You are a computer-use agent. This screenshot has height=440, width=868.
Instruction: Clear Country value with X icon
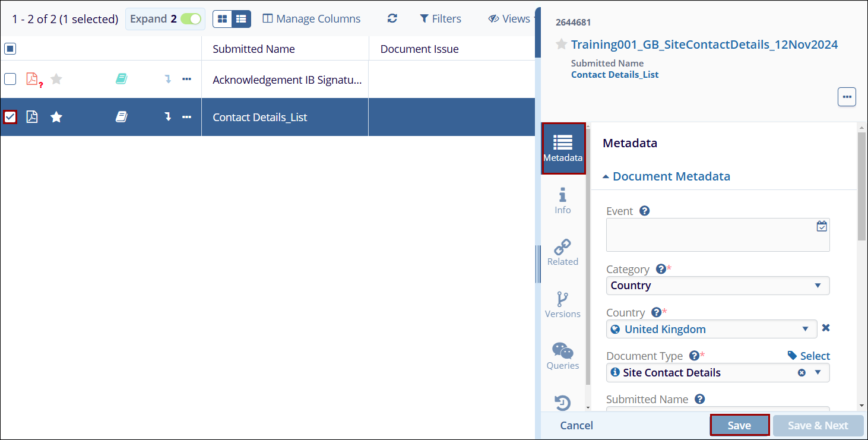click(x=825, y=328)
